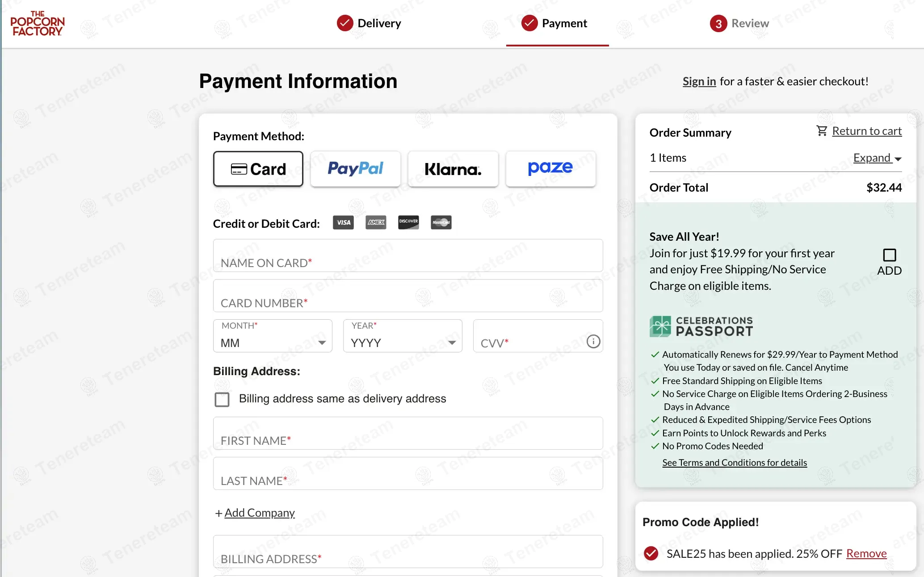Click Return to cart link

pyautogui.click(x=867, y=131)
